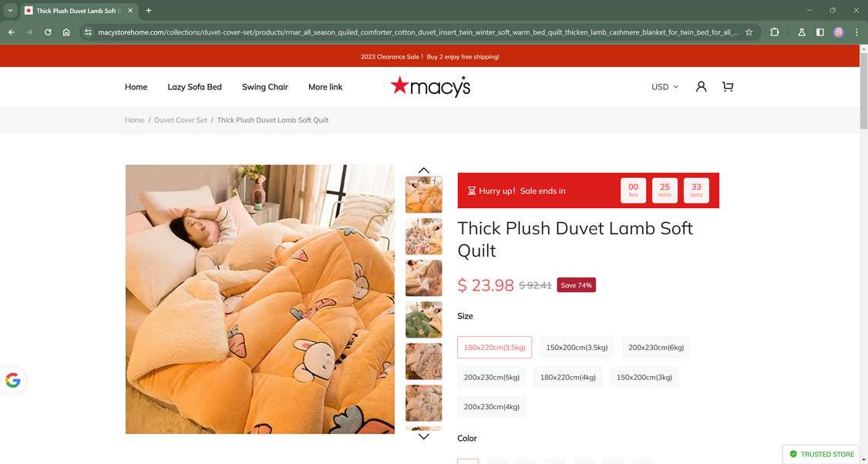Screen dimensions: 868x464
Task: Open the shopping cart icon
Action: tap(728, 87)
